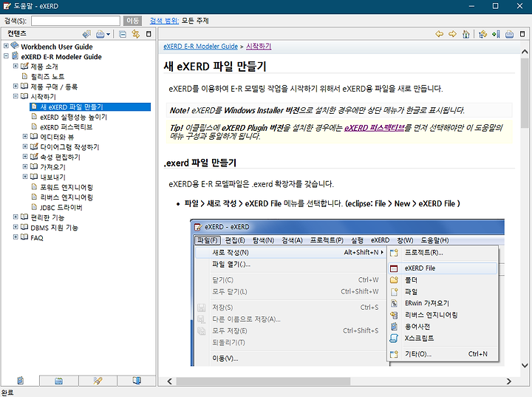Click the embedded eXERD File menu screenshot image
The height and width of the screenshot is (397, 532).
[347, 293]
